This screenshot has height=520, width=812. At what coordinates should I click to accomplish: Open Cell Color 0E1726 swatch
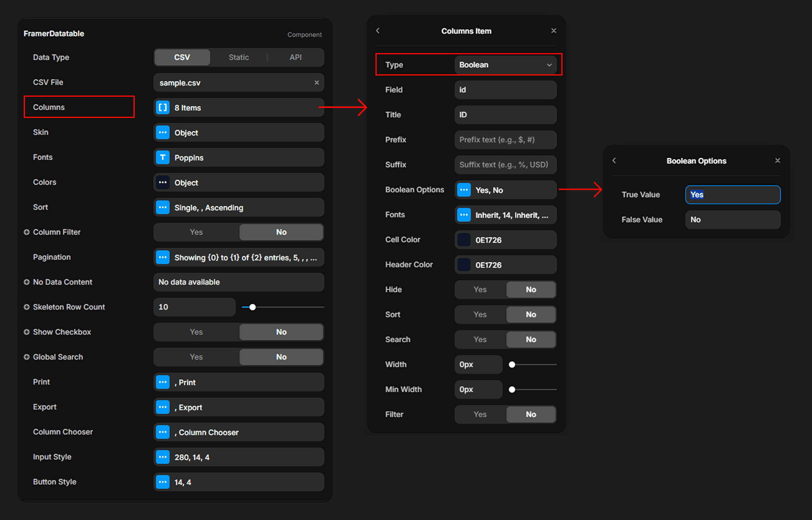pyautogui.click(x=463, y=240)
